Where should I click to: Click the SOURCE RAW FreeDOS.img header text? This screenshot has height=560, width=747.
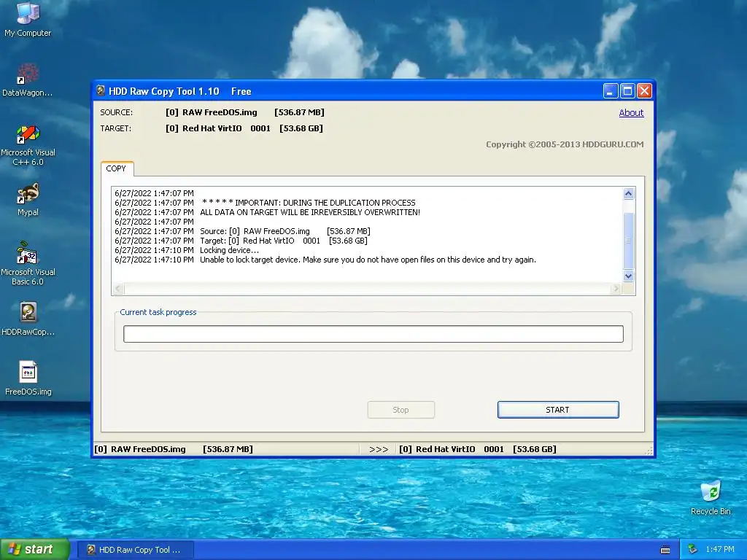click(x=245, y=112)
